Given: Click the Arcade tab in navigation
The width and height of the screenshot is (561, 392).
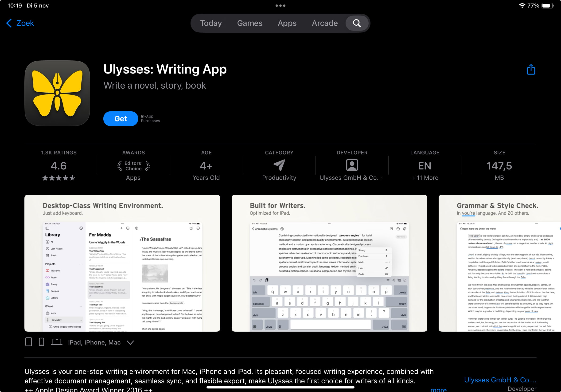Looking at the screenshot, I should coord(325,23).
